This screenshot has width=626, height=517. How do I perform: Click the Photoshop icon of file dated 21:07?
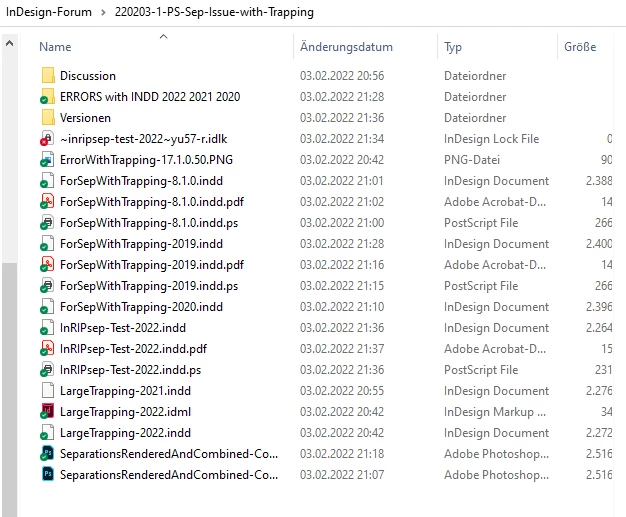point(48,475)
